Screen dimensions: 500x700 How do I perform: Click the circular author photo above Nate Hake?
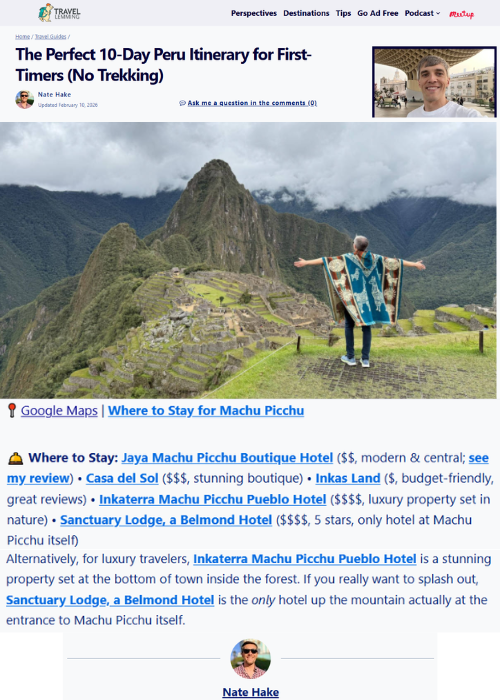[x=250, y=659]
